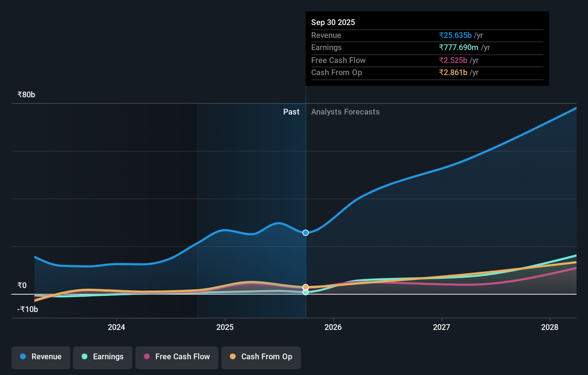588x375 pixels.
Task: Toggle the Earnings series visibility
Action: click(x=103, y=357)
